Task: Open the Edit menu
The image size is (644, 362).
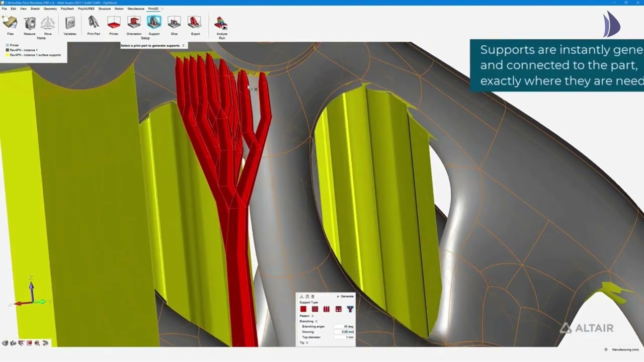Action: point(14,9)
